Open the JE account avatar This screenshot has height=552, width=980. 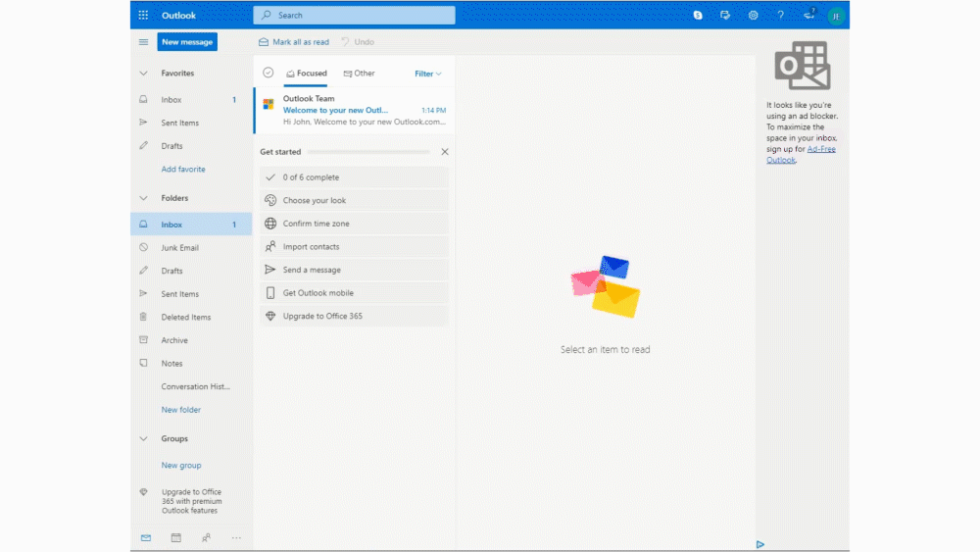[836, 17]
